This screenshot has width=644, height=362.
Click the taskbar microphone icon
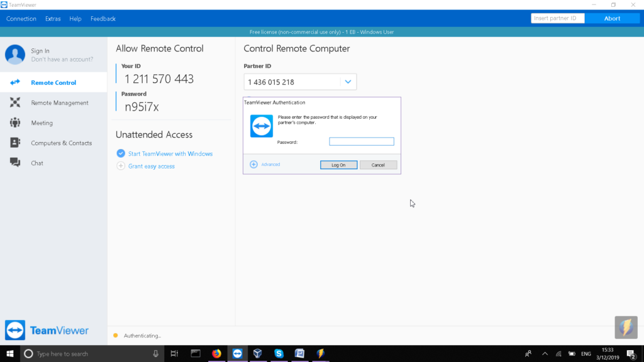point(156,353)
